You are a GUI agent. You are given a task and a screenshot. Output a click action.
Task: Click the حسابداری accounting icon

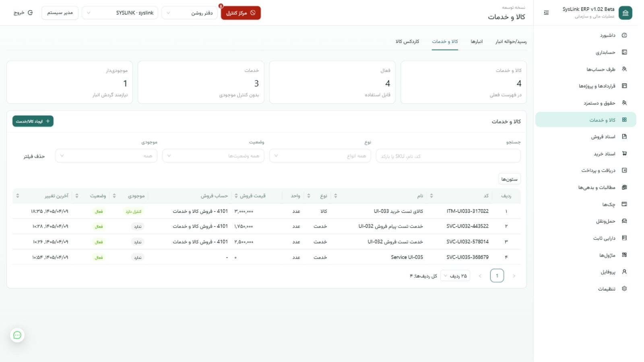pos(624,52)
